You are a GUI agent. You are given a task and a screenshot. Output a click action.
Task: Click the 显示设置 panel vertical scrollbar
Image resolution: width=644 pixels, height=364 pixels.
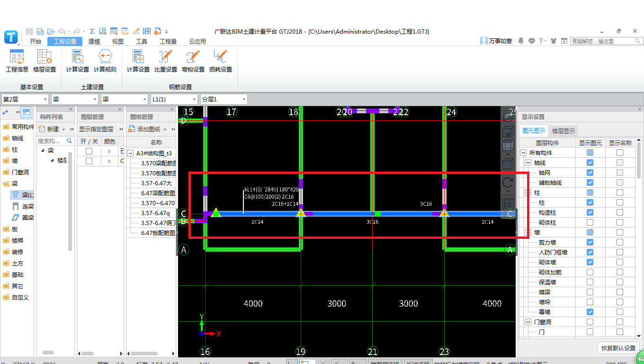pos(639,160)
